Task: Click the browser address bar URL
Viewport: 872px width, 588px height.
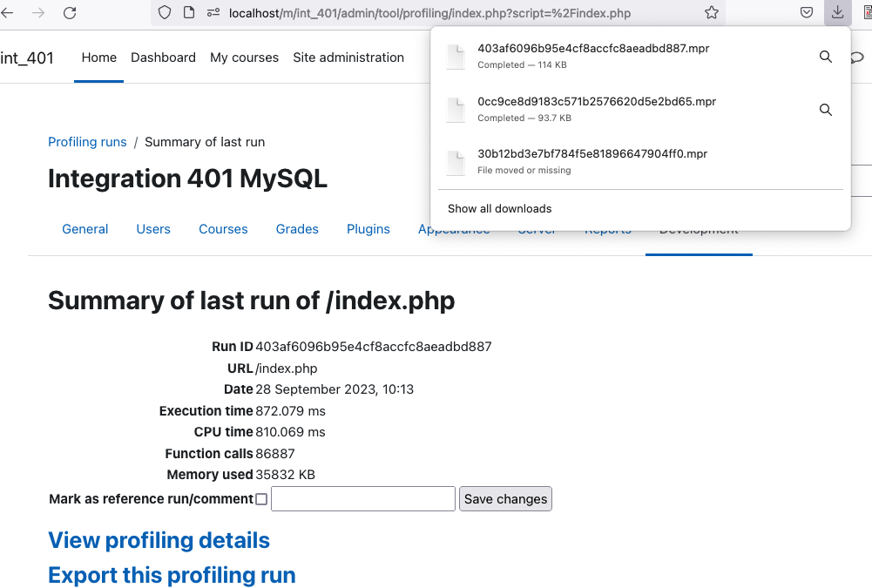Action: pyautogui.click(x=429, y=13)
